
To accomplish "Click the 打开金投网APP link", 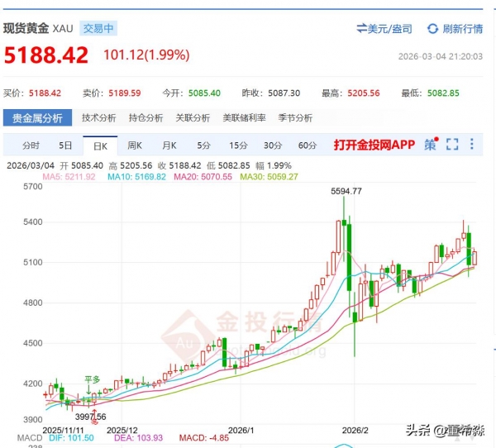I will point(374,145).
